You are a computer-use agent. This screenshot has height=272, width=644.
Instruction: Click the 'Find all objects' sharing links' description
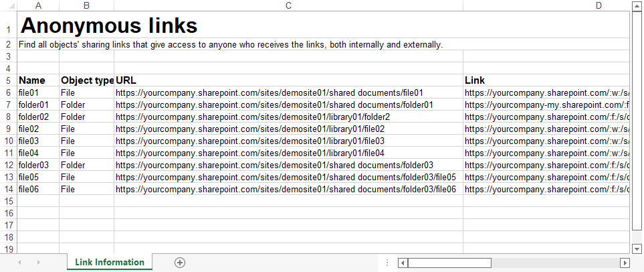[x=231, y=44]
